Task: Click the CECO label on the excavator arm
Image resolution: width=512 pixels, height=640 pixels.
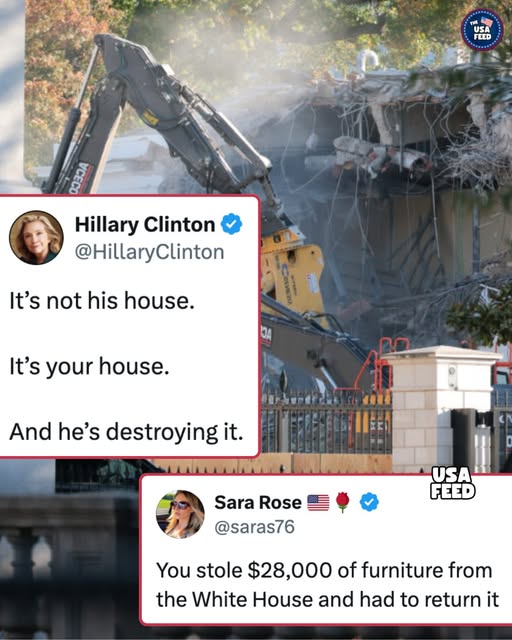Action: tap(76, 178)
